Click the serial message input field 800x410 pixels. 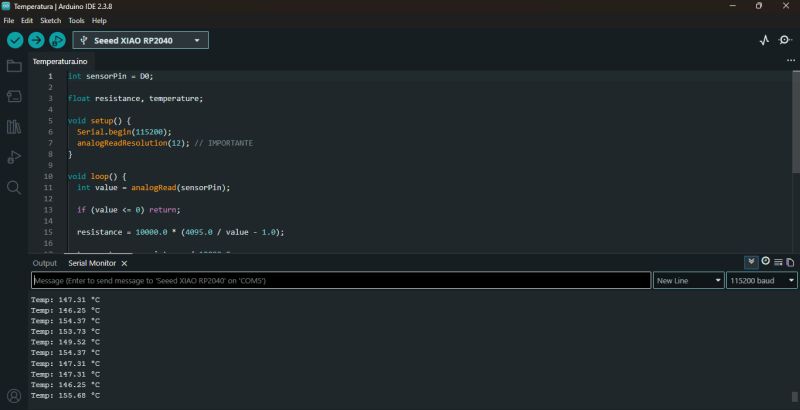click(341, 280)
